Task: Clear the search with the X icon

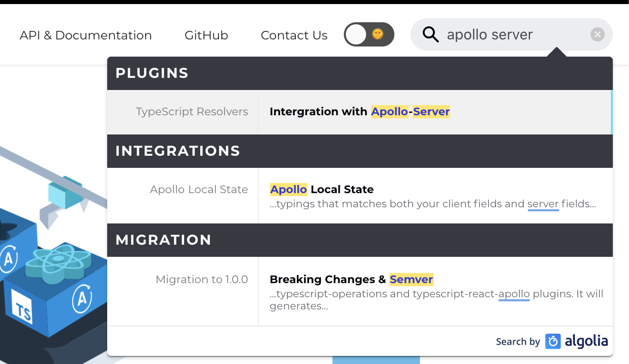Action: pyautogui.click(x=598, y=34)
